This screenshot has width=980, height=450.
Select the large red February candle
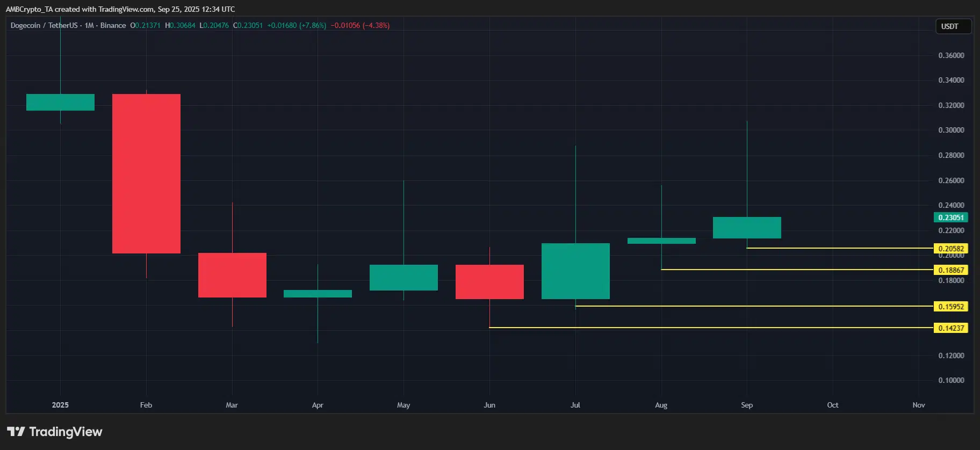point(146,173)
